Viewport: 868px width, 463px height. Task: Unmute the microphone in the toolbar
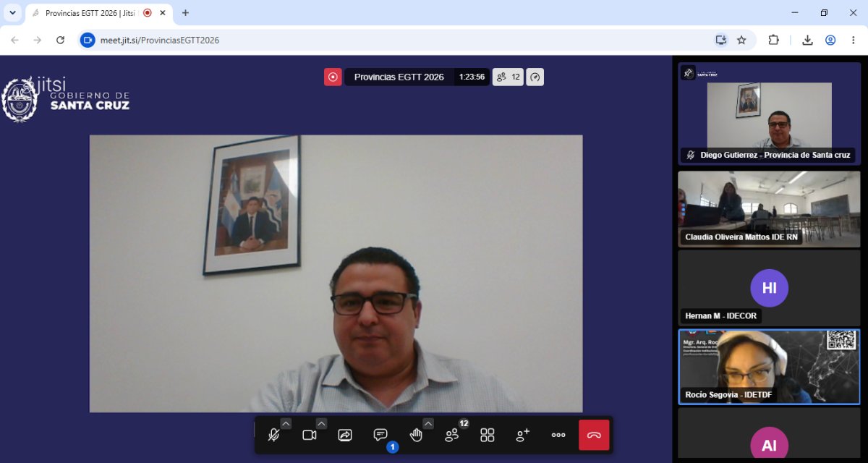point(273,435)
